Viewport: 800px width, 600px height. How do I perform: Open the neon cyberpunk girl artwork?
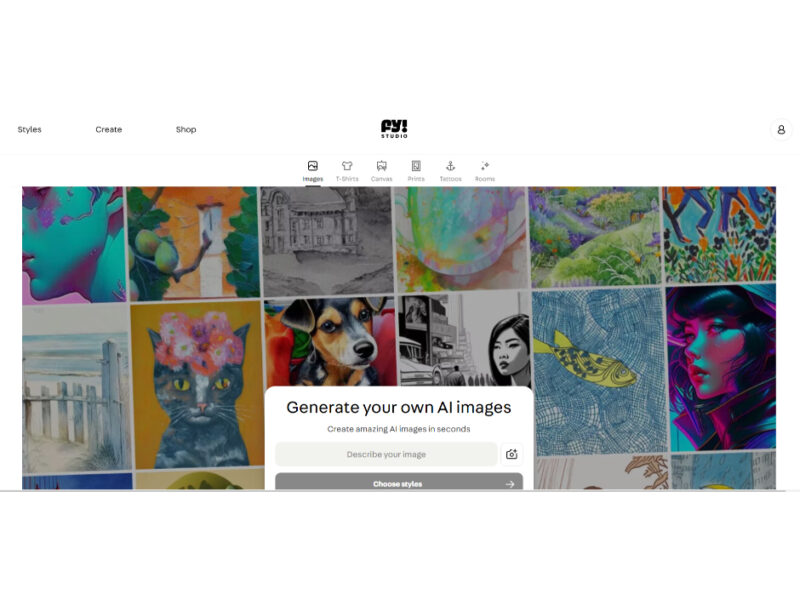coord(721,368)
